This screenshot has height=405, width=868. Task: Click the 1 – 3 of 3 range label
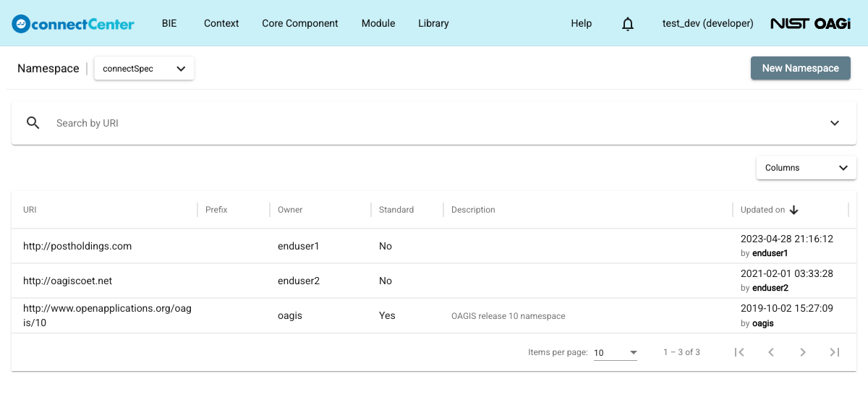(681, 352)
